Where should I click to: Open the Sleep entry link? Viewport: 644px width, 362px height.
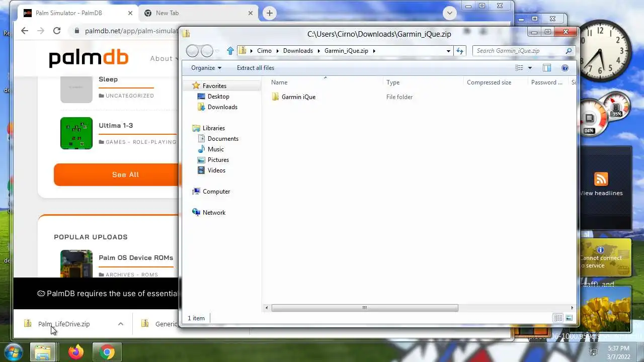click(108, 79)
